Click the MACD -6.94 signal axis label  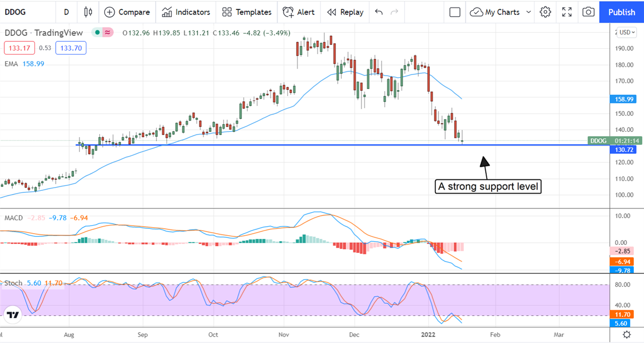tap(622, 262)
